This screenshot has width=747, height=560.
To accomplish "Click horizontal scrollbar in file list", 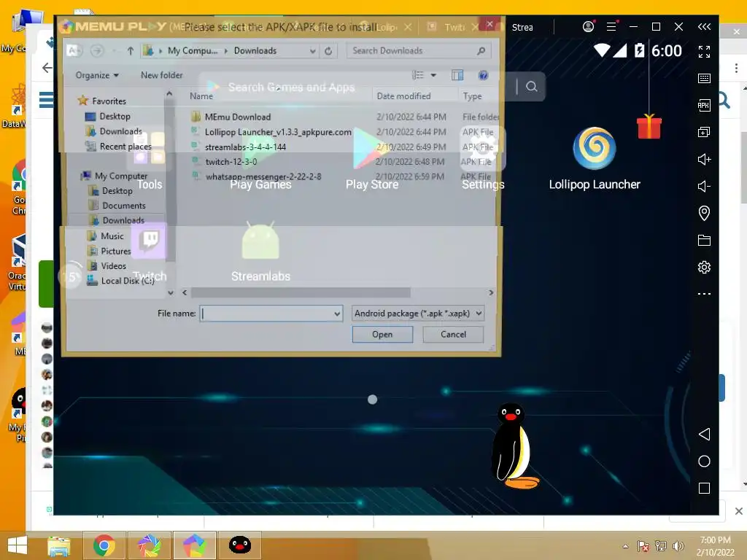I will tap(301, 292).
